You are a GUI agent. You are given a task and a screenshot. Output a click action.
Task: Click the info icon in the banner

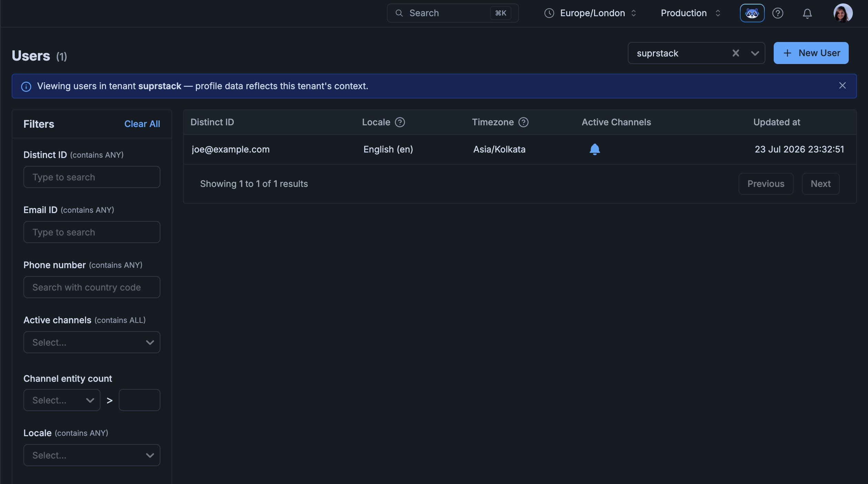[26, 86]
